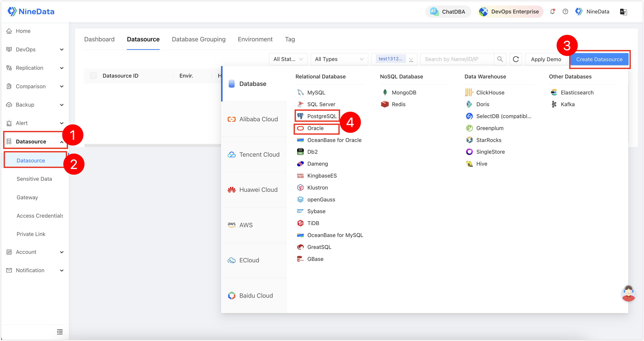Switch to the Dashboard tab

coord(99,39)
